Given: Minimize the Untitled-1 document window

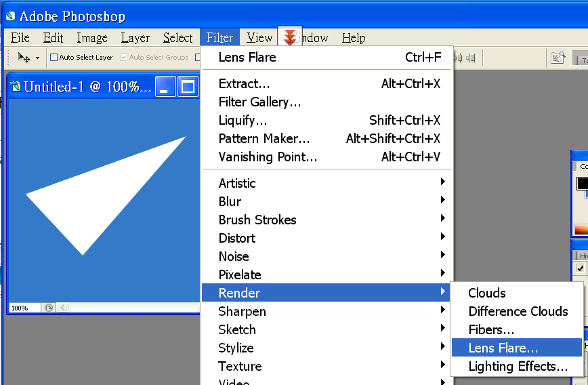Looking at the screenshot, I should 165,87.
